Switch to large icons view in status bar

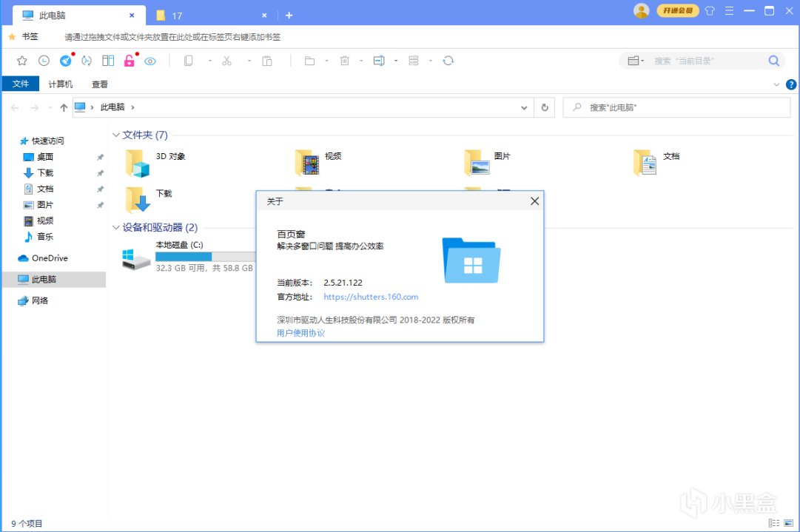(x=789, y=523)
